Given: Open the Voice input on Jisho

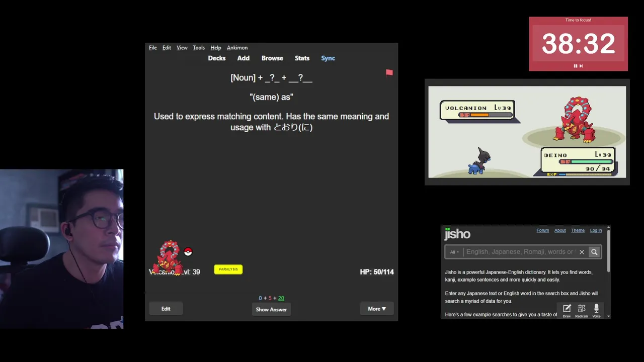Looking at the screenshot, I should (x=596, y=310).
